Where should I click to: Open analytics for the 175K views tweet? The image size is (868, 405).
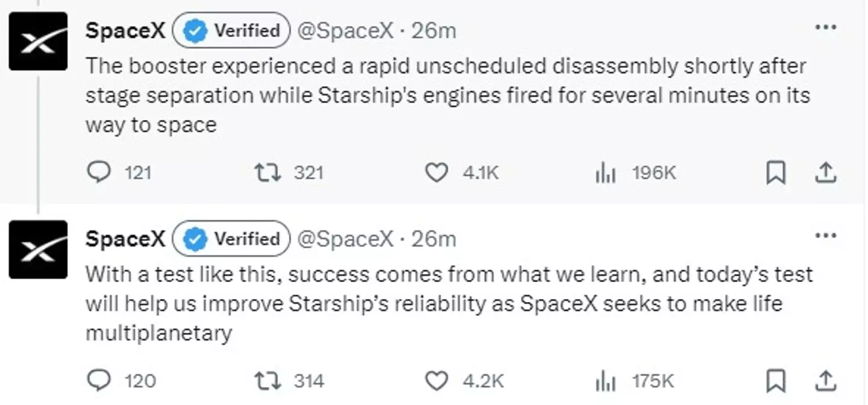pyautogui.click(x=605, y=381)
